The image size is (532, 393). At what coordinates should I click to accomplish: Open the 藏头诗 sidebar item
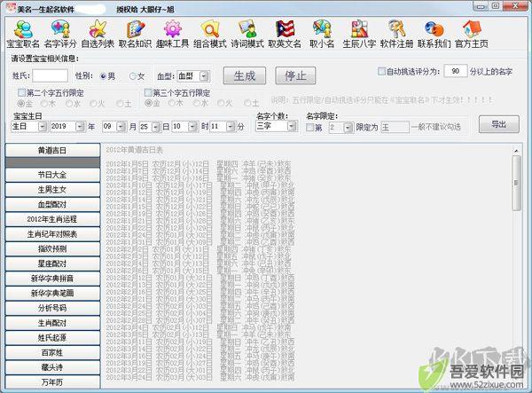coord(52,367)
